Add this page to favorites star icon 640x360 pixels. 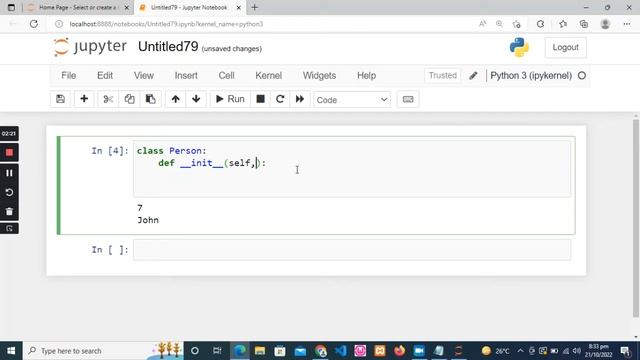(517, 24)
